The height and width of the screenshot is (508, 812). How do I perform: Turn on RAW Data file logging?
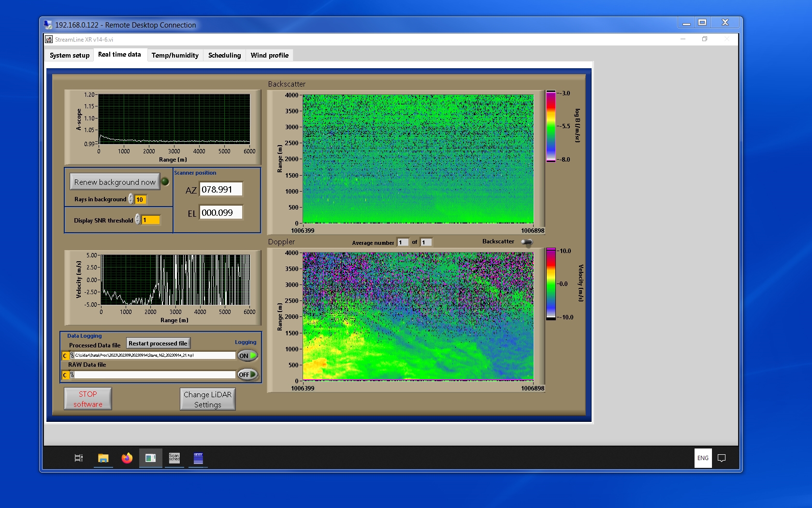click(x=247, y=374)
